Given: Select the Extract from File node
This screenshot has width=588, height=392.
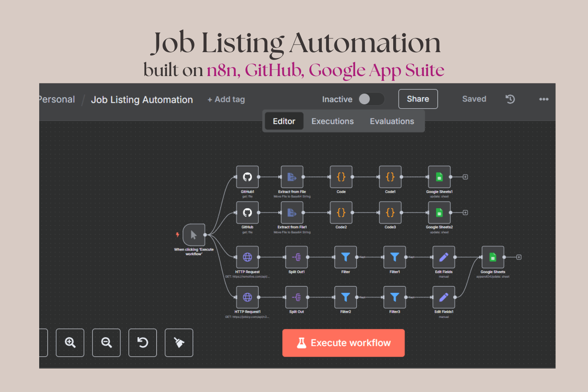Looking at the screenshot, I should (x=292, y=177).
